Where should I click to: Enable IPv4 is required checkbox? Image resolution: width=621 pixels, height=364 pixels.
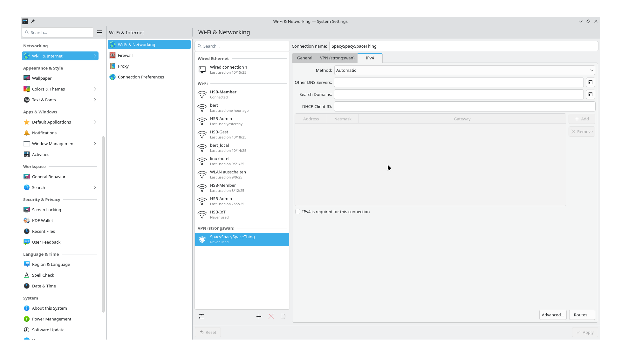click(x=298, y=212)
